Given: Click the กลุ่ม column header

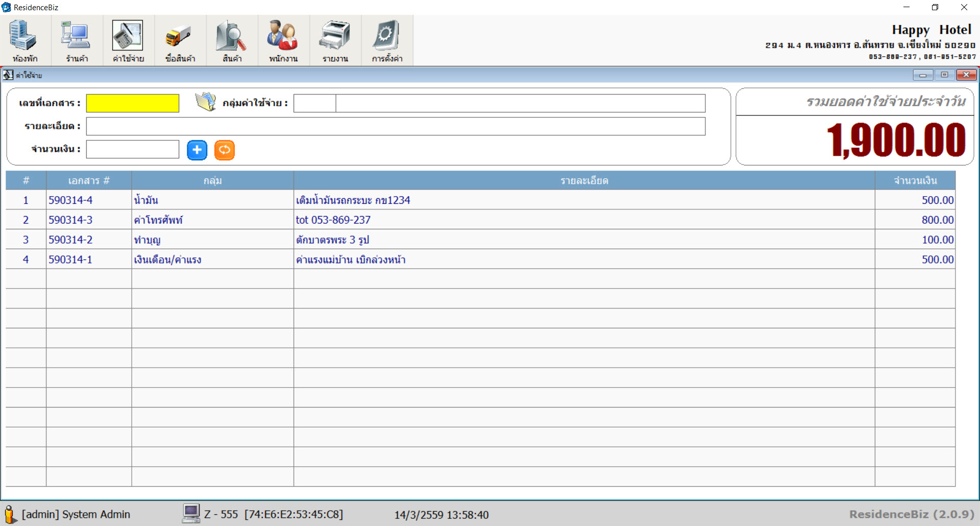Looking at the screenshot, I should point(212,181).
